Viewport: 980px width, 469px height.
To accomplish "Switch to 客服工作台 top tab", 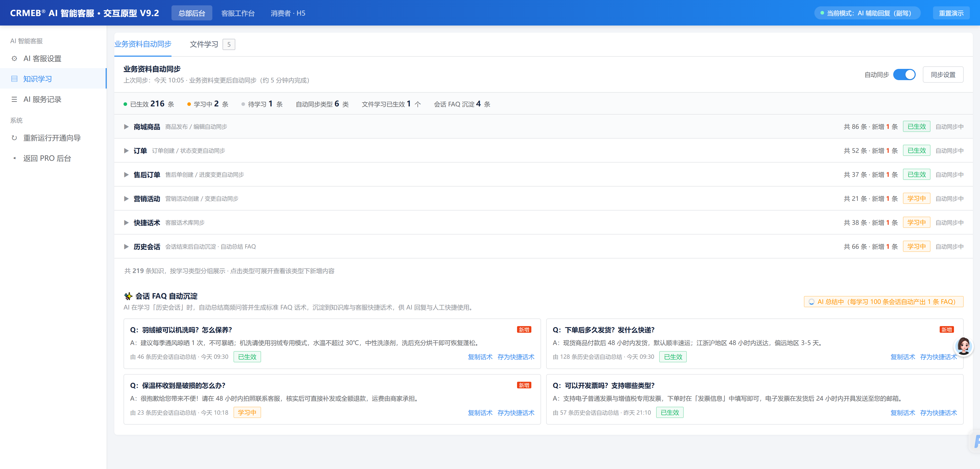I will 238,13.
